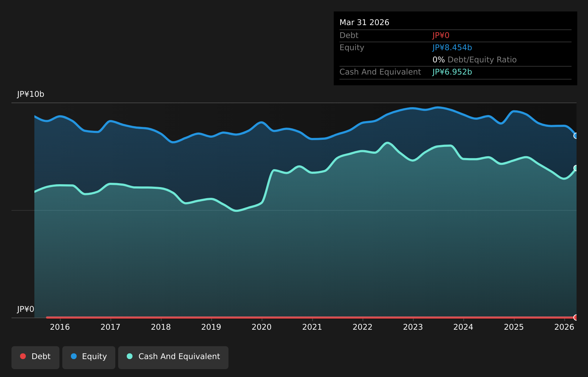Toggle the Cash And Equivalent legend button
This screenshot has width=588, height=377.
173,357
